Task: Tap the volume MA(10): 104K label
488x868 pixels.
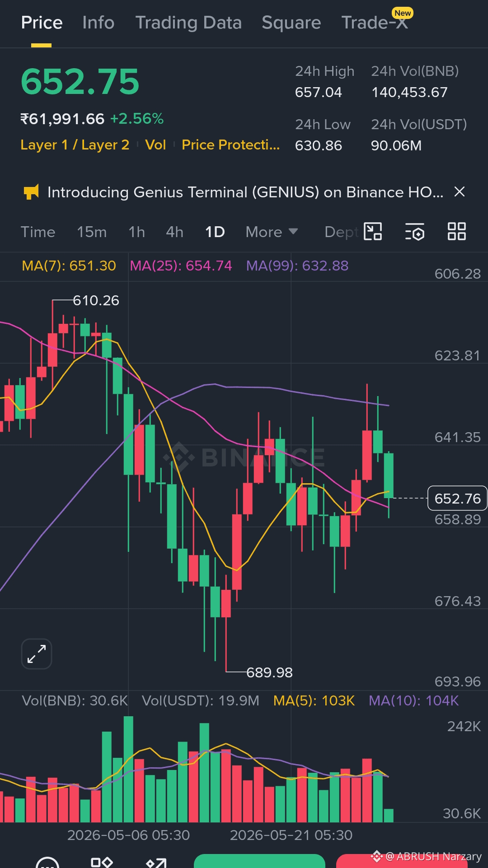Action: (x=413, y=700)
